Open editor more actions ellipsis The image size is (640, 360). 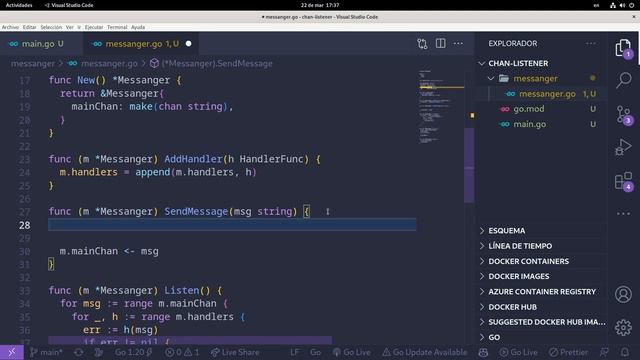tap(458, 43)
